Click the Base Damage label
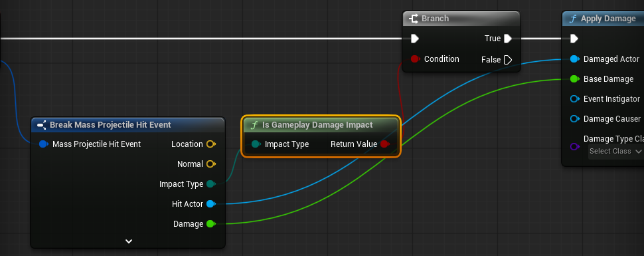 [608, 79]
